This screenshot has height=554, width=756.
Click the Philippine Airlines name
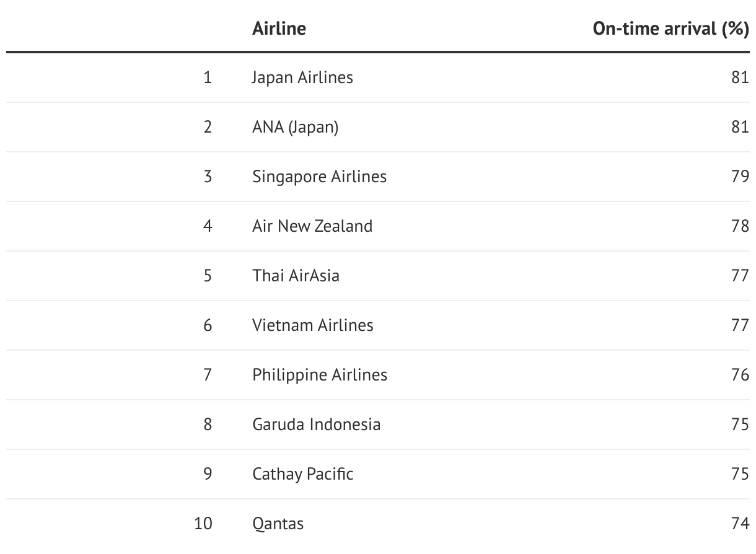point(320,375)
